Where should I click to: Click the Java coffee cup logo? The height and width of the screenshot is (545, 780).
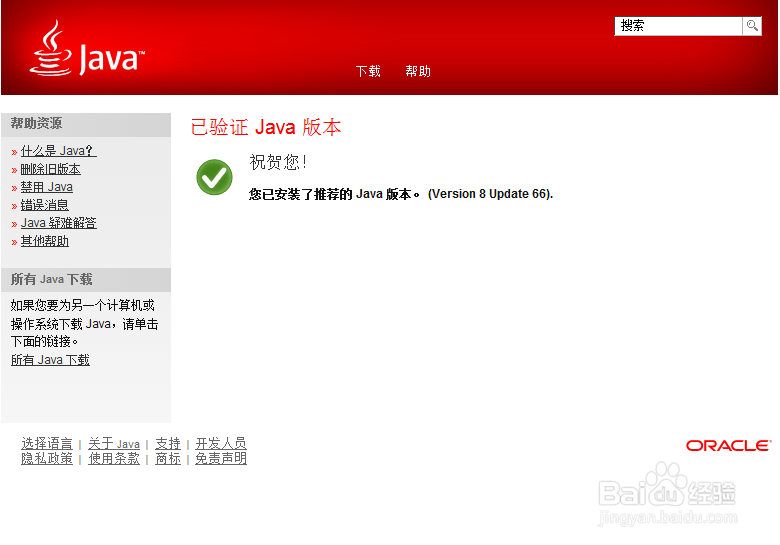[87, 48]
